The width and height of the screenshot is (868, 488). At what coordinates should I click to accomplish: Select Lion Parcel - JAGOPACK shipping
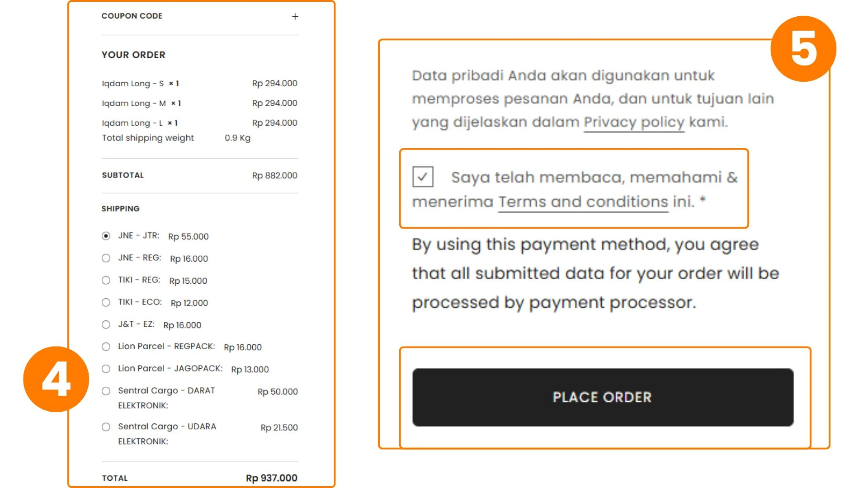(x=106, y=369)
